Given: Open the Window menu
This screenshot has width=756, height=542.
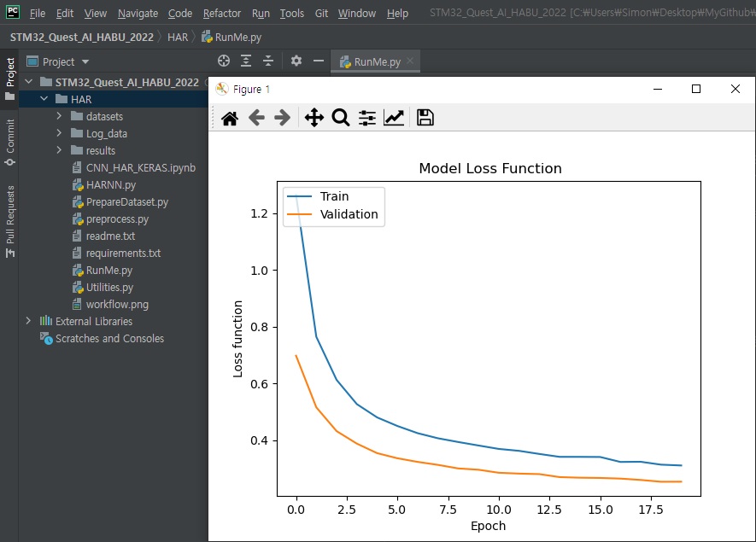Looking at the screenshot, I should tap(357, 13).
